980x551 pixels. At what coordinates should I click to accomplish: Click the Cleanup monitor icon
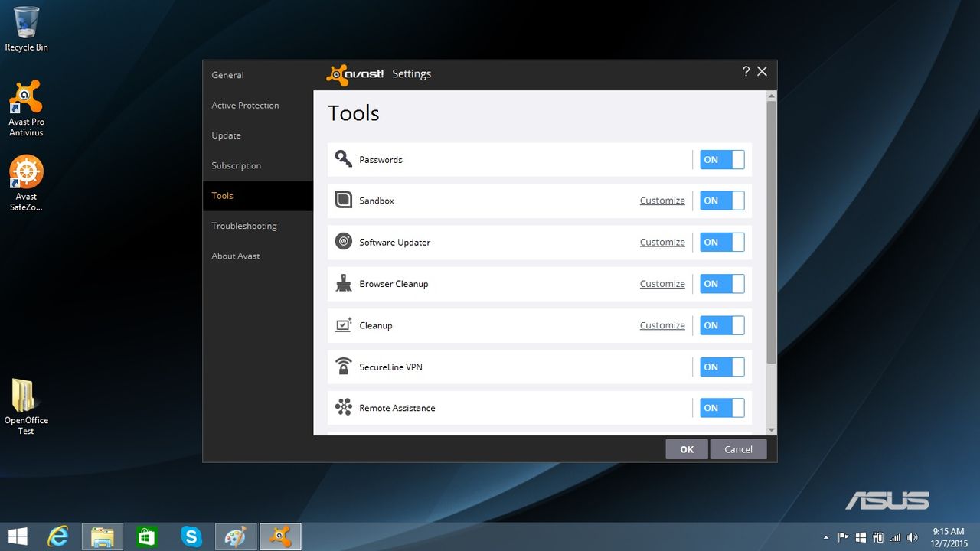343,324
